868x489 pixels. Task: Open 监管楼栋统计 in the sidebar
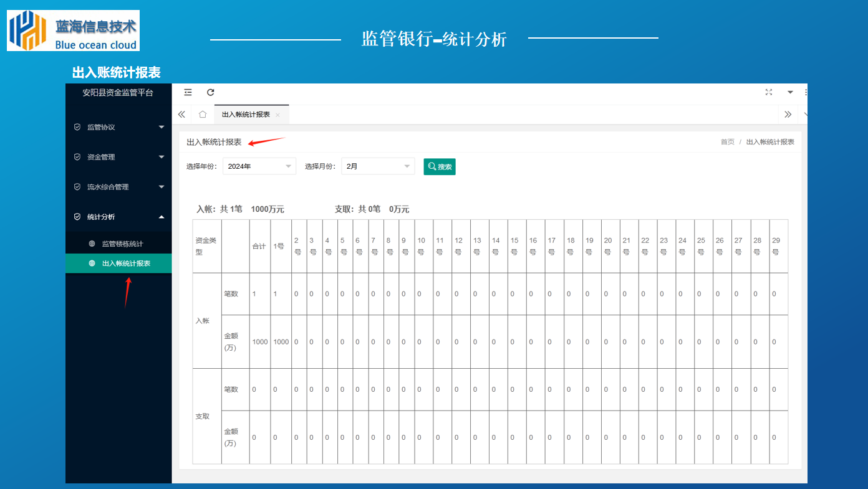[x=118, y=244]
